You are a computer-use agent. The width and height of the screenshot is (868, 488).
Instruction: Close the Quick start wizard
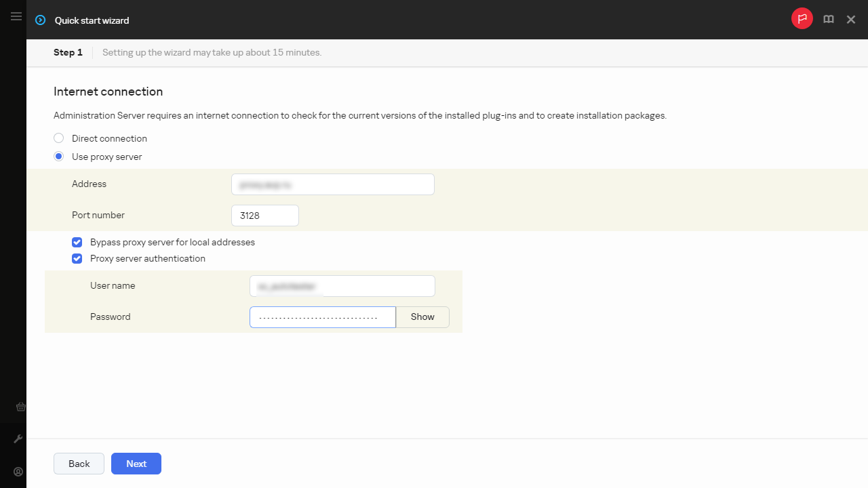pos(851,20)
